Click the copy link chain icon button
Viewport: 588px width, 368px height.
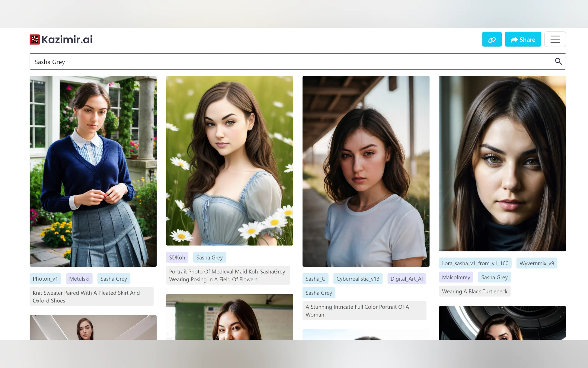pyautogui.click(x=491, y=39)
